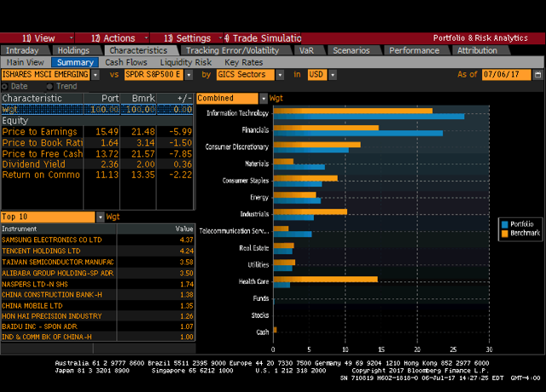This screenshot has width=546, height=392.
Task: Click the Benchmark orange legend swatch
Action: 504,233
